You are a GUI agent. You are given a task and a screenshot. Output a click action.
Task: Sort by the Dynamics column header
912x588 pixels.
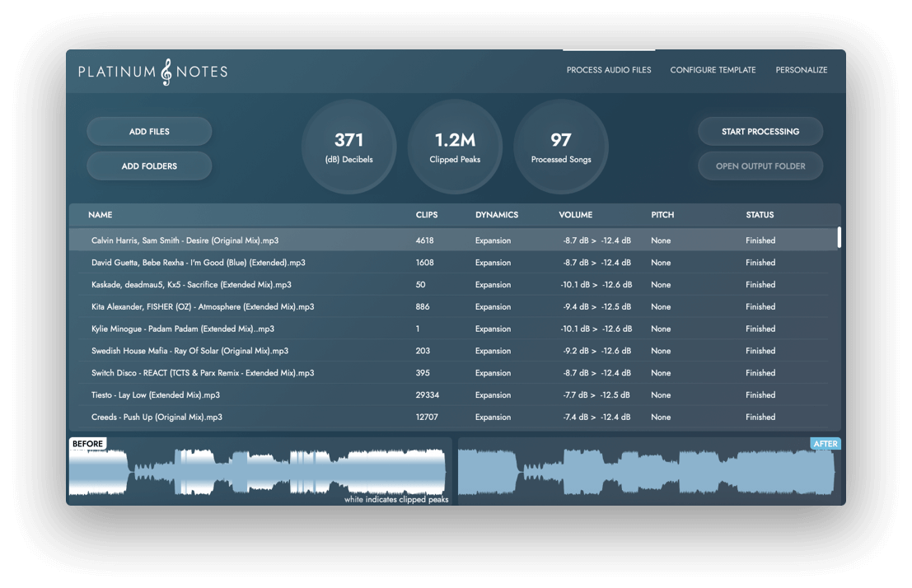tap(497, 215)
